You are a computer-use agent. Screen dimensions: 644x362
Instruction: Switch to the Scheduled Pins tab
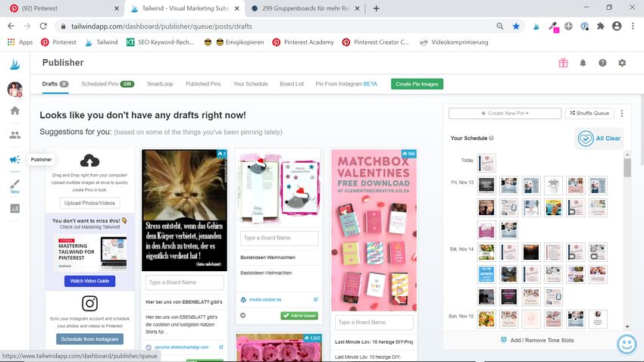pos(107,84)
